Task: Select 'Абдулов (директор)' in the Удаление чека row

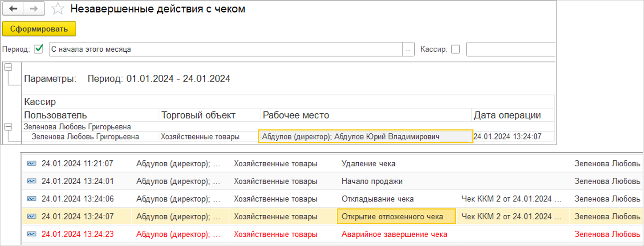Action: 178,164
